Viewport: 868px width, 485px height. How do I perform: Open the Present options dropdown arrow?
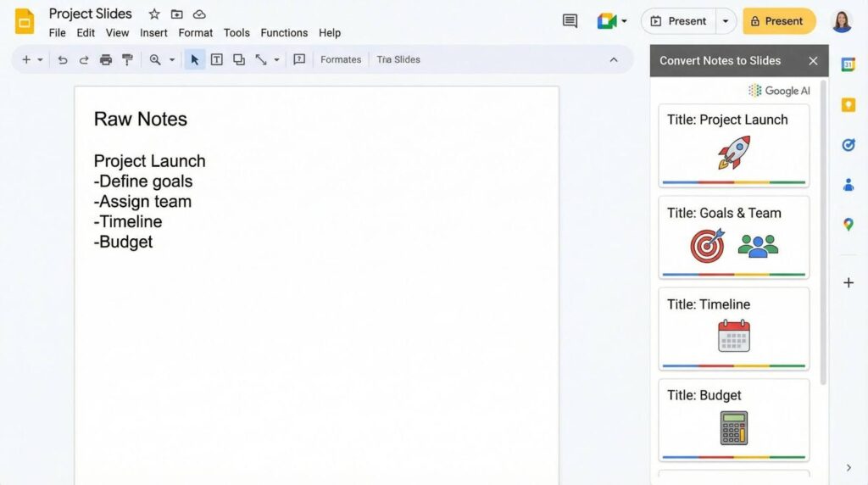pos(725,21)
